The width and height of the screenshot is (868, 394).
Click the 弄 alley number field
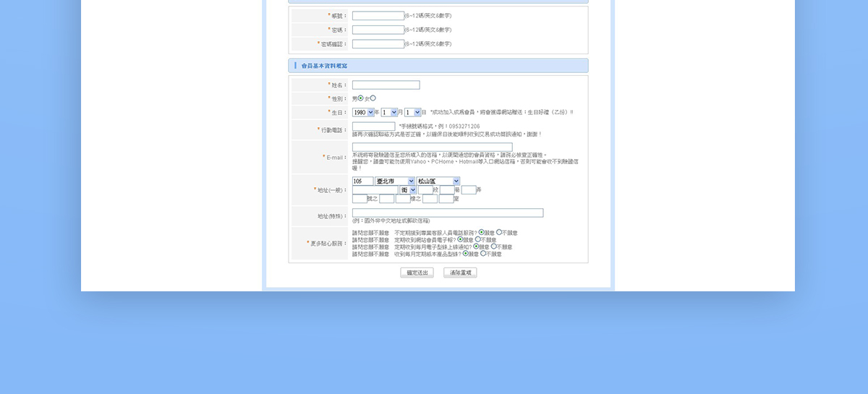coord(469,190)
